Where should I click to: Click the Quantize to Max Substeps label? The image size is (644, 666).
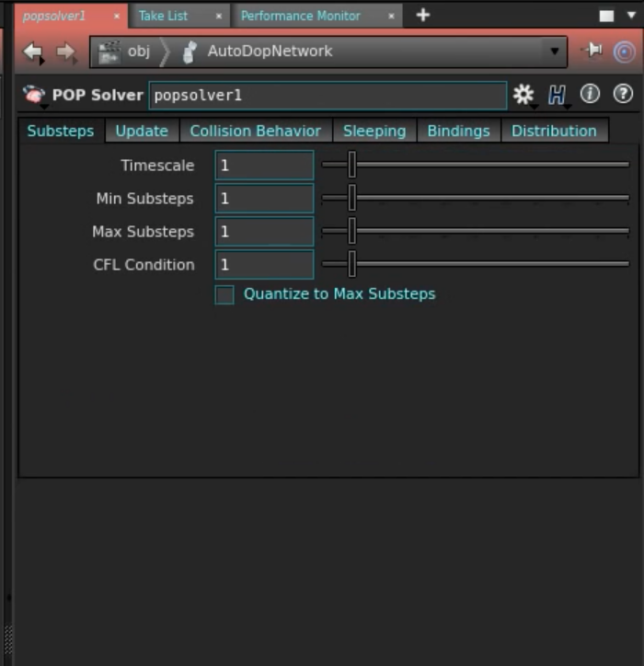point(339,294)
